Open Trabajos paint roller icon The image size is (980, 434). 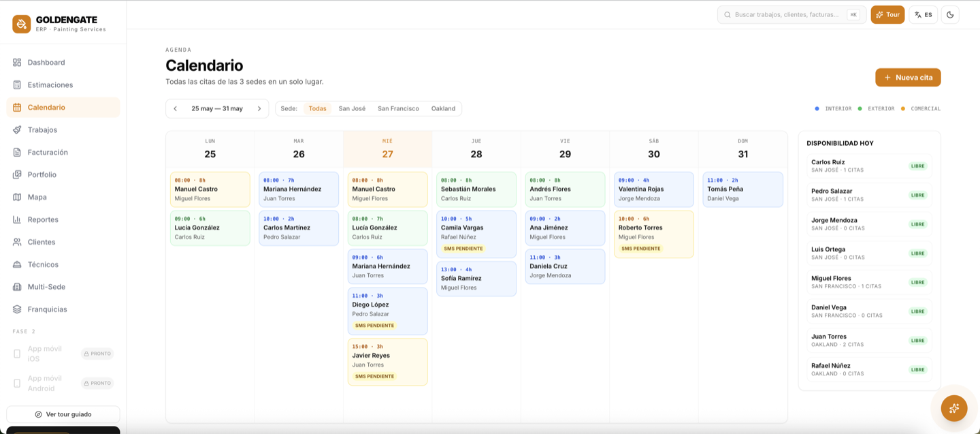[x=17, y=130]
